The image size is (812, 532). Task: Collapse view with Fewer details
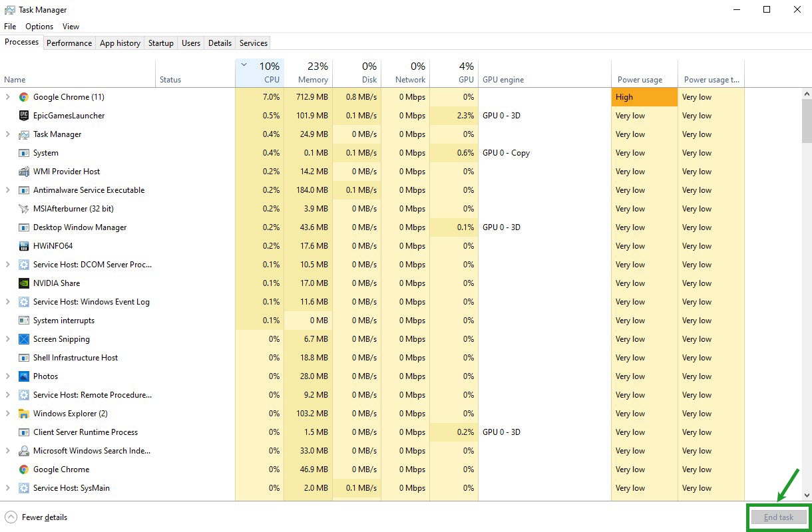[x=36, y=517]
